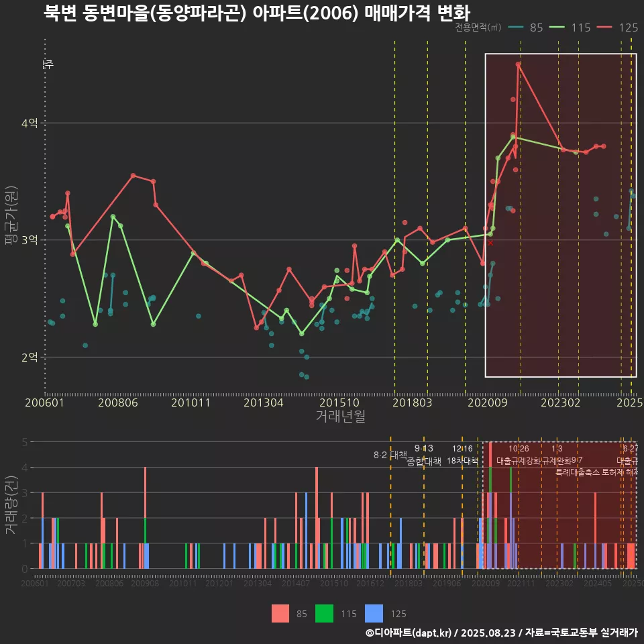Click the blue 125 swatch in bottom legend

374,613
